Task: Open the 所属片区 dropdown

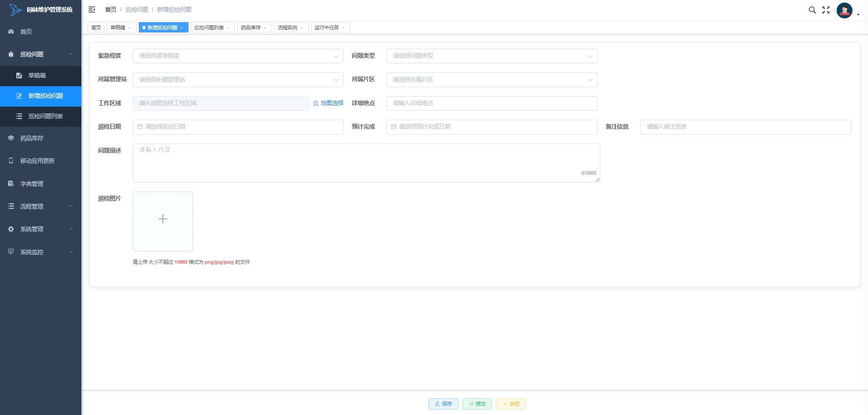Action: tap(492, 79)
